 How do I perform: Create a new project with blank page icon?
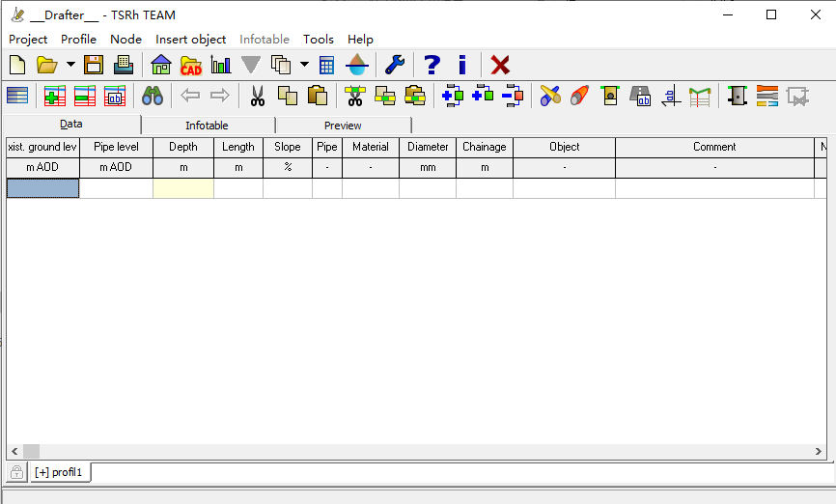pyautogui.click(x=17, y=65)
